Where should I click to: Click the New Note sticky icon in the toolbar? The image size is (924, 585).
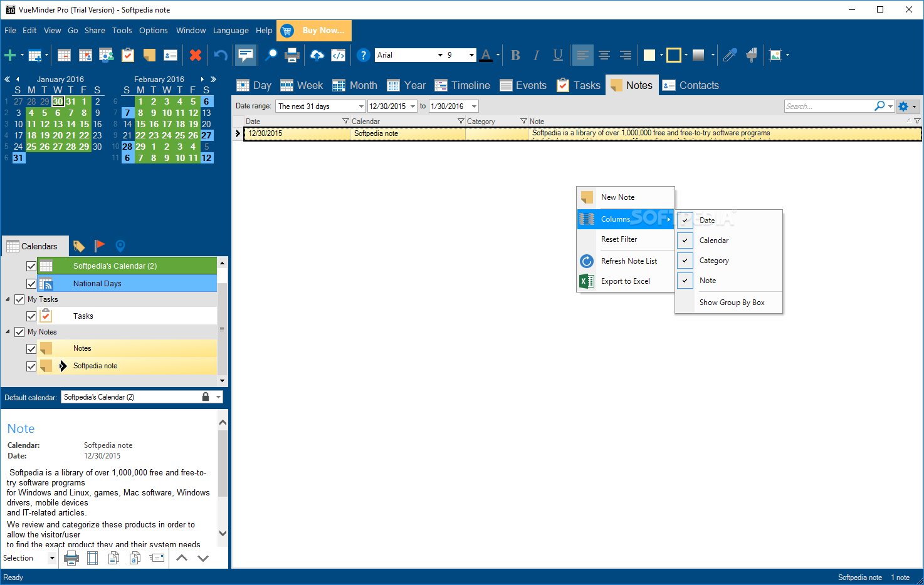[x=149, y=55]
